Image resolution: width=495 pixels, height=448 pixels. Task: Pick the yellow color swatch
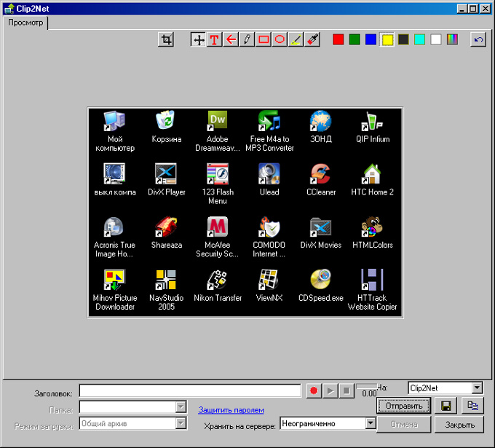(x=387, y=40)
